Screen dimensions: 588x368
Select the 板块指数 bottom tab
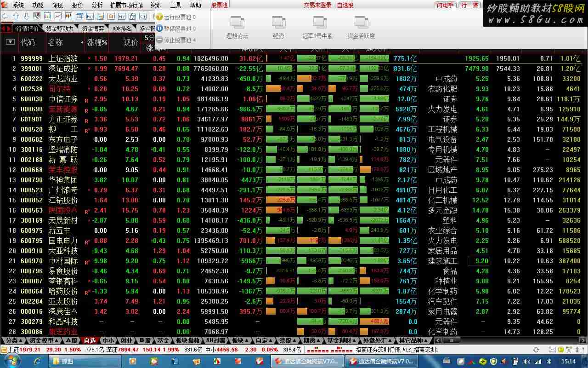[187, 340]
